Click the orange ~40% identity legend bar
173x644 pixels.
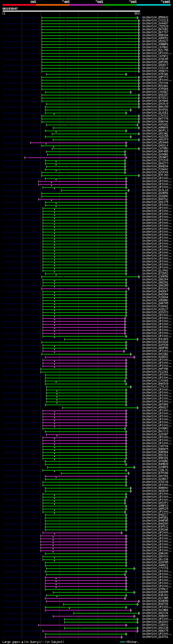click(53, 5)
